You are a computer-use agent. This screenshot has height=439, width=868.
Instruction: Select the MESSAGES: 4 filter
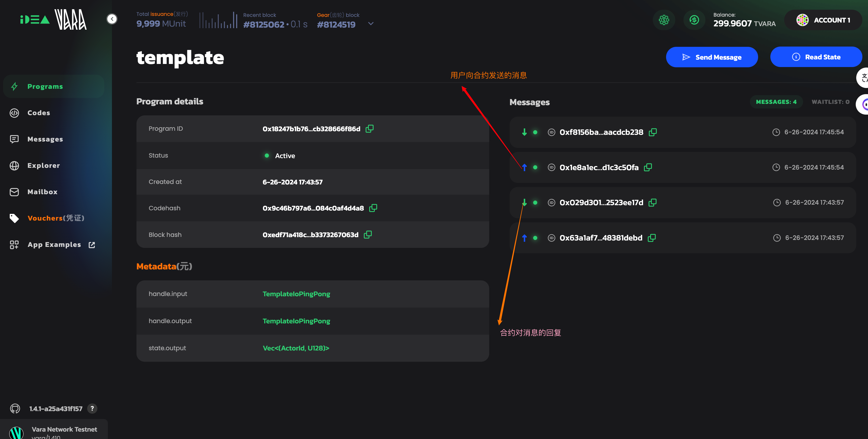click(776, 102)
